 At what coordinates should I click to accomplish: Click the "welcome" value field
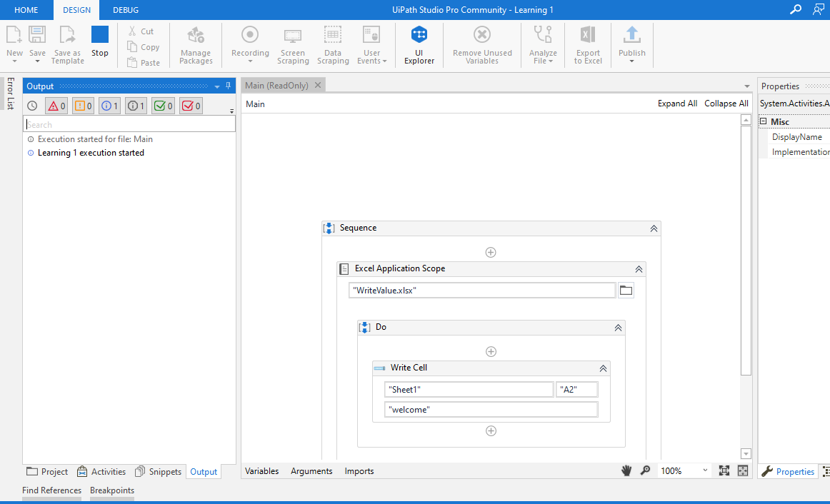click(x=491, y=410)
